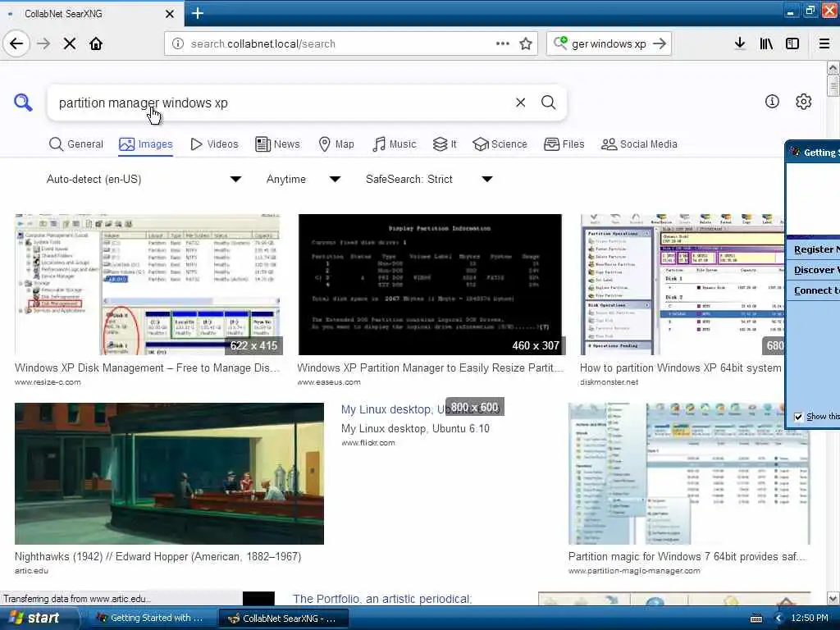
Task: Close the CollabNet SearXNG tab
Action: [x=169, y=14]
